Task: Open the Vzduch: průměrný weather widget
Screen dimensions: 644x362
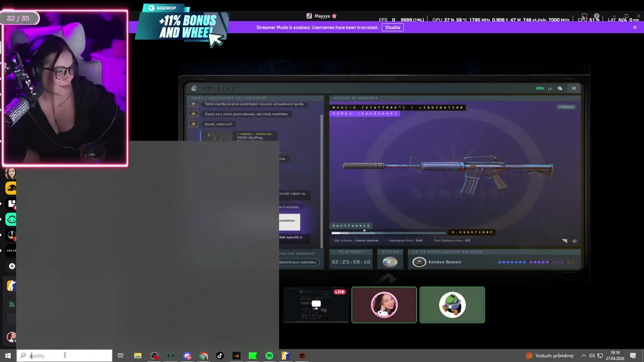Action: coord(549,355)
